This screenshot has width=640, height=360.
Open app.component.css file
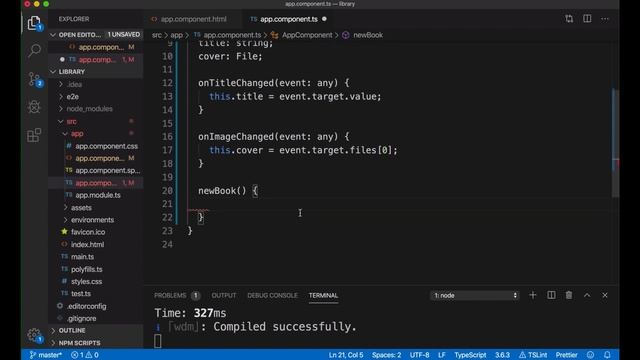click(106, 146)
